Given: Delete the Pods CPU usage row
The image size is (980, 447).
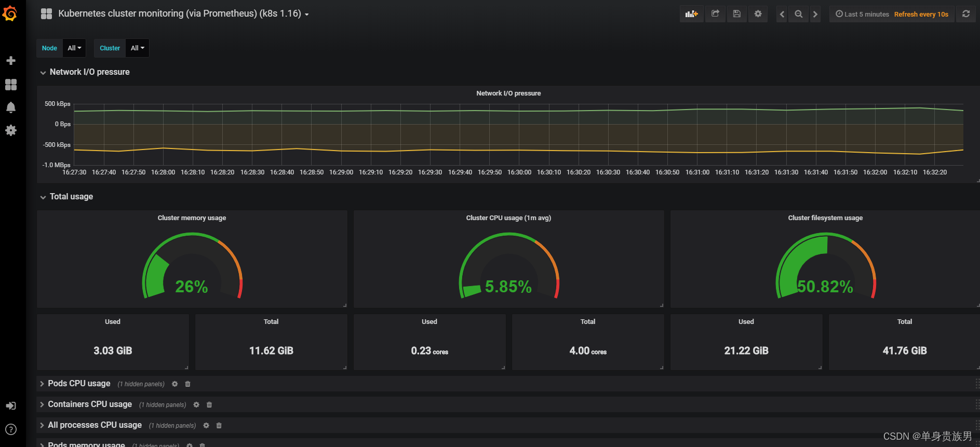Looking at the screenshot, I should point(188,384).
